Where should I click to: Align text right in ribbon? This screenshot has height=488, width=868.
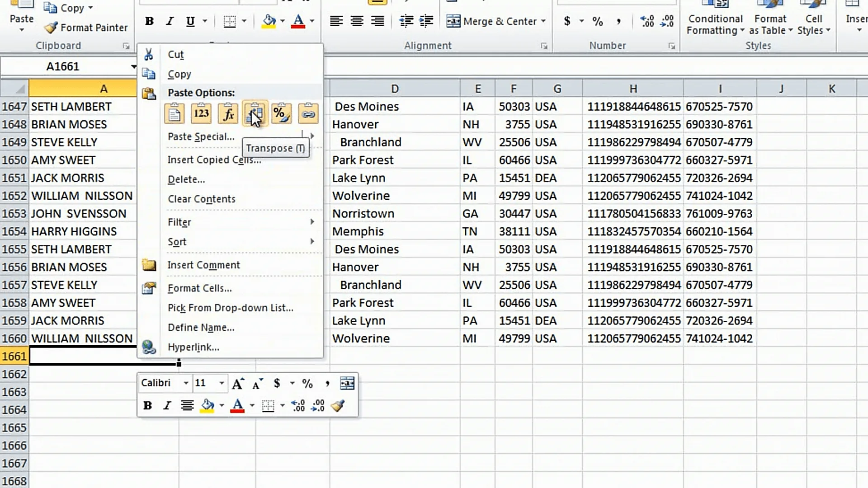click(x=377, y=21)
